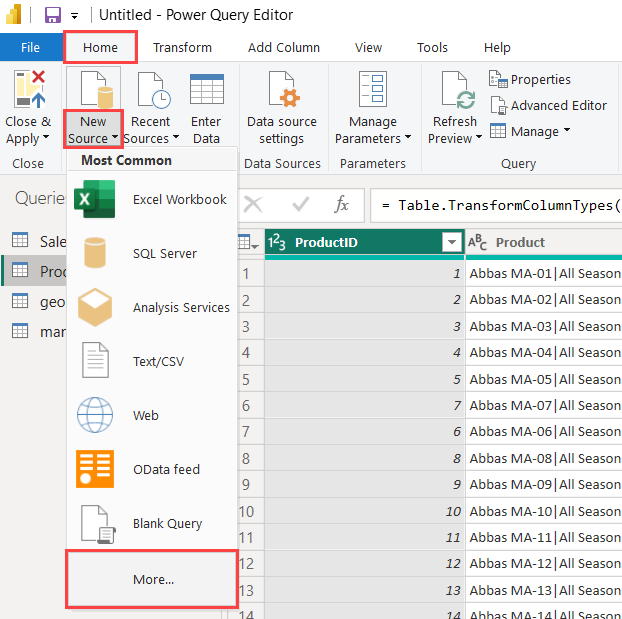This screenshot has height=619, width=622.
Task: Expand the Manage query dropdown
Action: pos(567,129)
